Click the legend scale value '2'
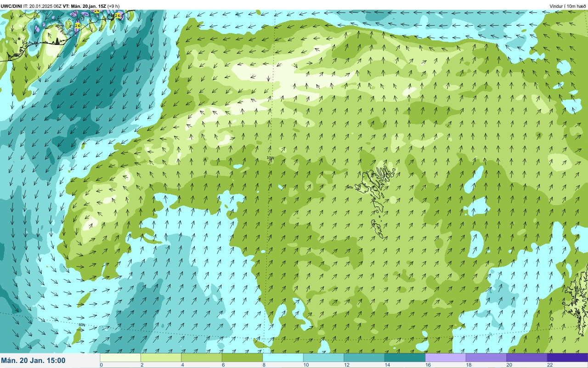This screenshot has width=588, height=368. [142, 365]
